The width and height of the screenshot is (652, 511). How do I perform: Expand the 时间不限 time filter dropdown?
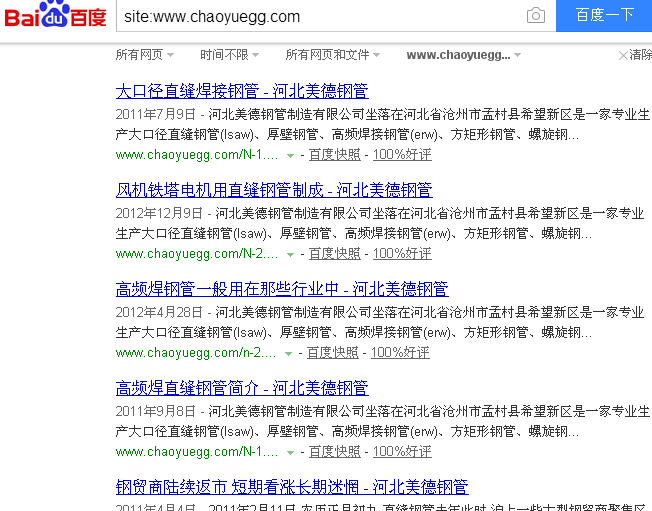pos(230,54)
